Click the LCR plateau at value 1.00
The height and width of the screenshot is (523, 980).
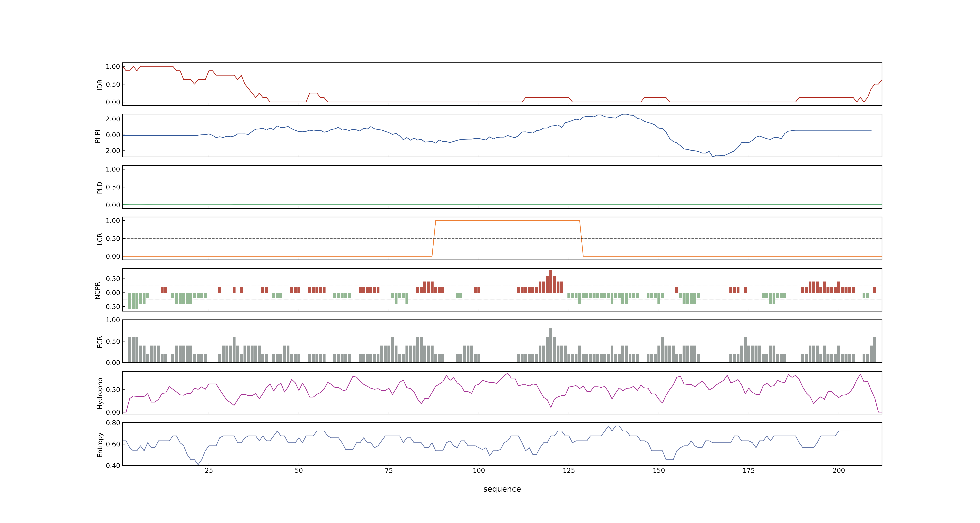pyautogui.click(x=508, y=220)
